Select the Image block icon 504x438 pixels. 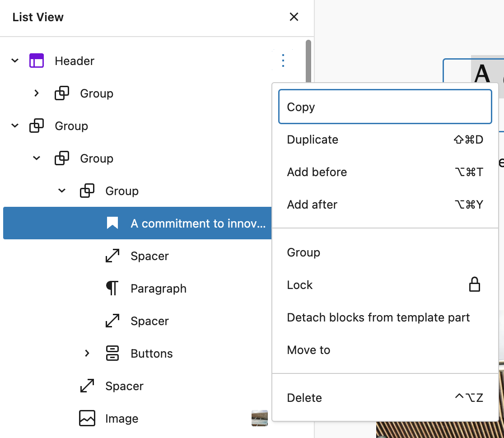point(87,418)
